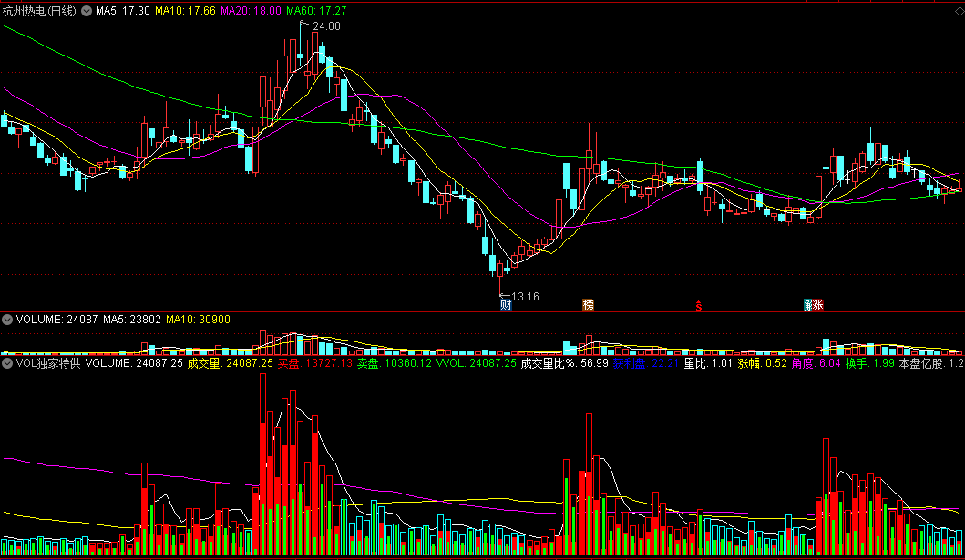
Task: Click the 财 financial report marker
Action: [x=506, y=304]
